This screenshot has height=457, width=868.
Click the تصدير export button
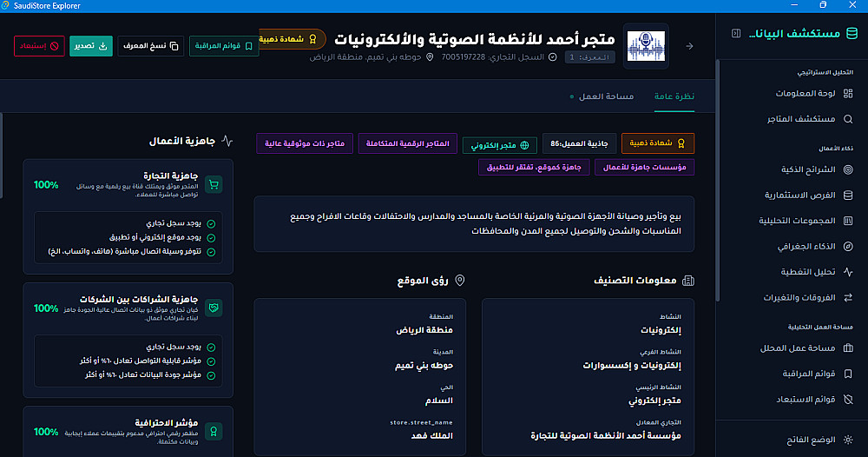[x=91, y=46]
